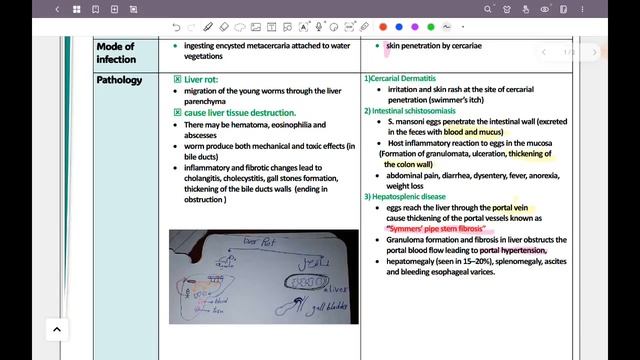
Task: Click the highlighted 'portal vein' text
Action: [x=510, y=208]
